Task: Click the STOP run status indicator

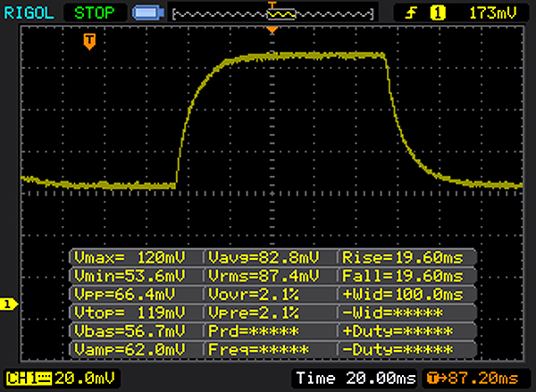Action: point(95,13)
